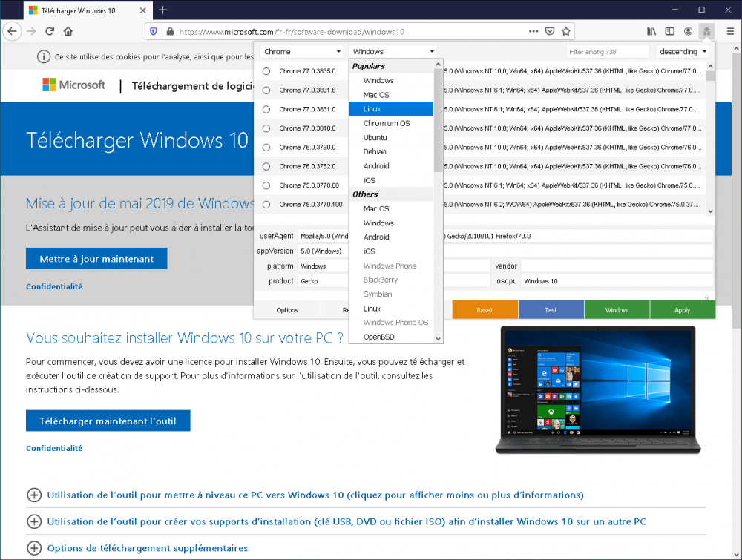Choose Mac OS under Populars
Screen dimensions: 742x560
[x=391, y=95]
